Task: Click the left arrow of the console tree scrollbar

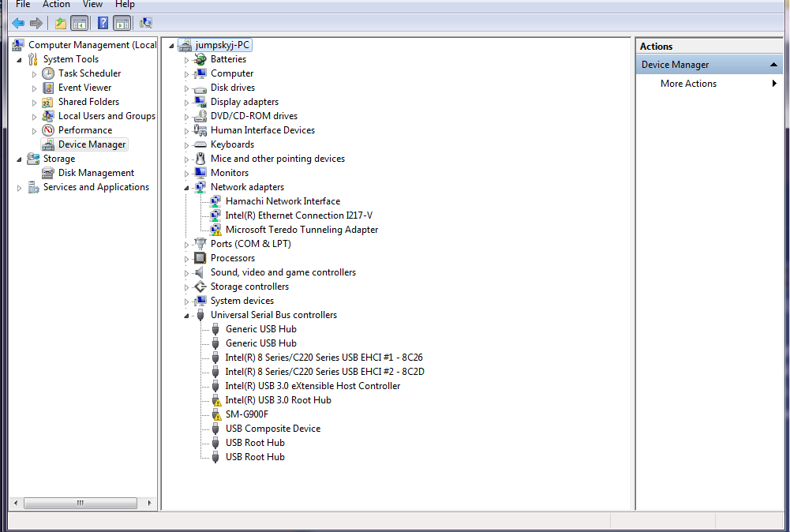Action: click(x=16, y=503)
